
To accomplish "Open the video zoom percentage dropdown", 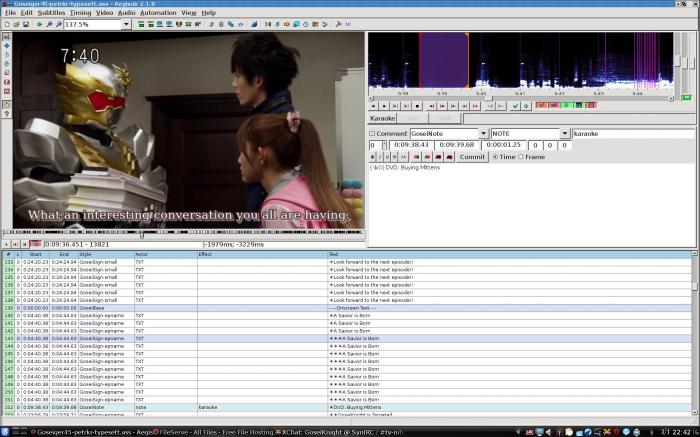I will point(126,24).
